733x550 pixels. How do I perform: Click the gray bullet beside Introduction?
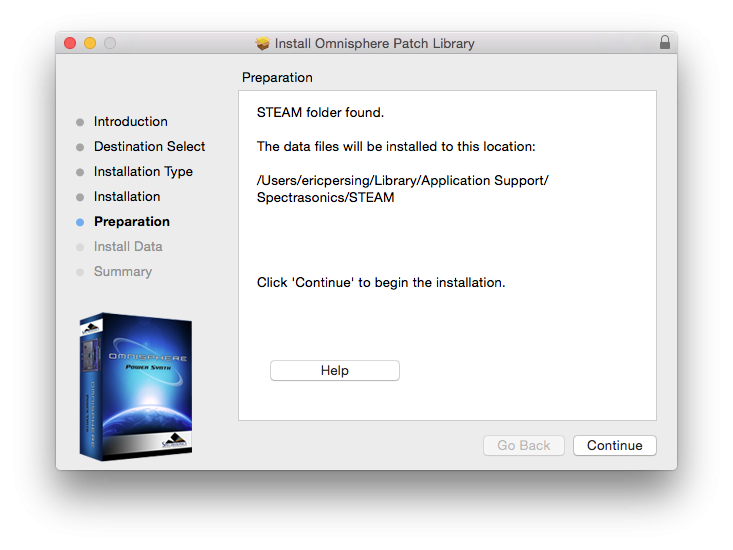[x=80, y=122]
